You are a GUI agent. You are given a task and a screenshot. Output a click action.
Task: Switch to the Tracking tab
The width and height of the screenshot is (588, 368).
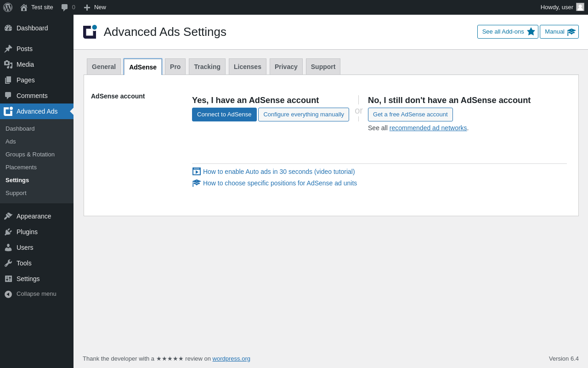[207, 67]
